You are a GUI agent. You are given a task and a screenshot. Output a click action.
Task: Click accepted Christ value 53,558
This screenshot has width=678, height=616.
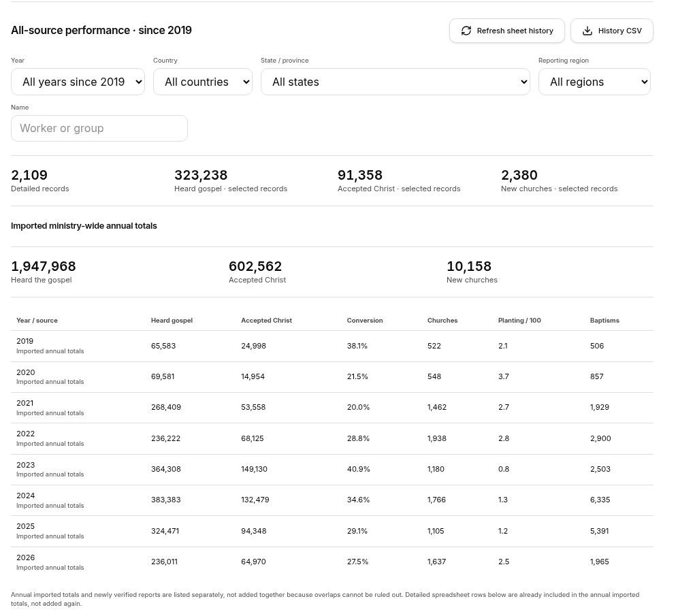pyautogui.click(x=253, y=407)
